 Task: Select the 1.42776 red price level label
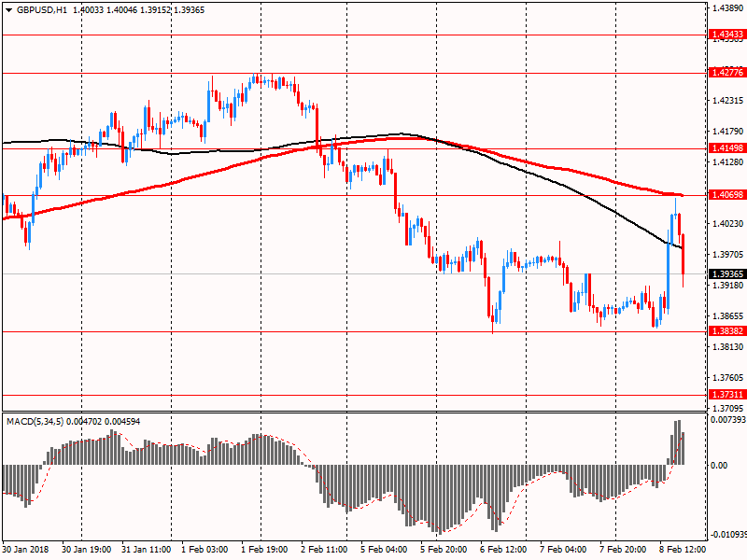pos(726,73)
